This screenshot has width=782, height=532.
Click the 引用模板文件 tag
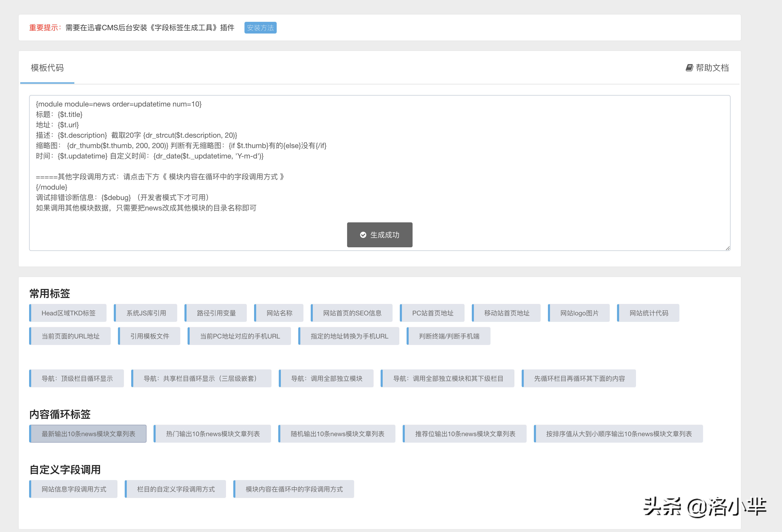click(149, 336)
